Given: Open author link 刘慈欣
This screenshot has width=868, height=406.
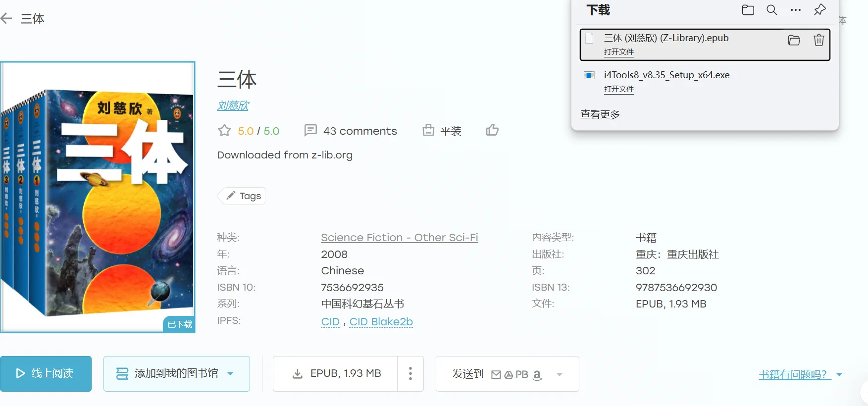Looking at the screenshot, I should pos(233,105).
